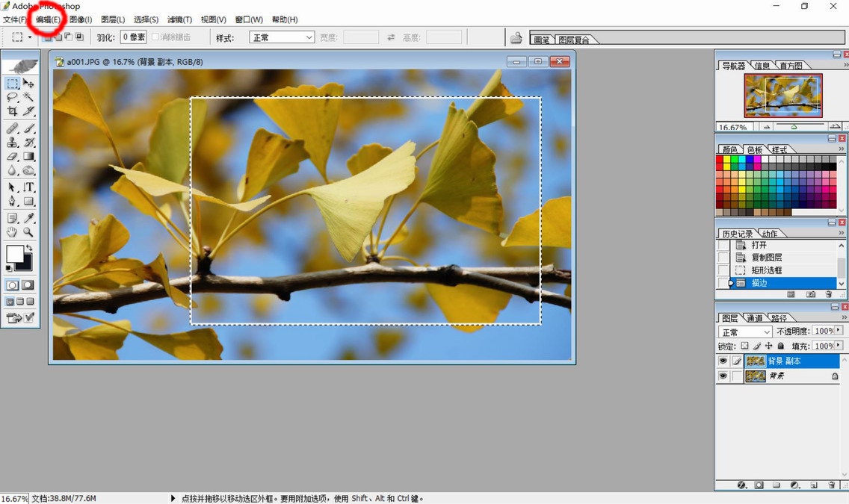Pick the Crop tool
The image size is (849, 504).
point(13,111)
